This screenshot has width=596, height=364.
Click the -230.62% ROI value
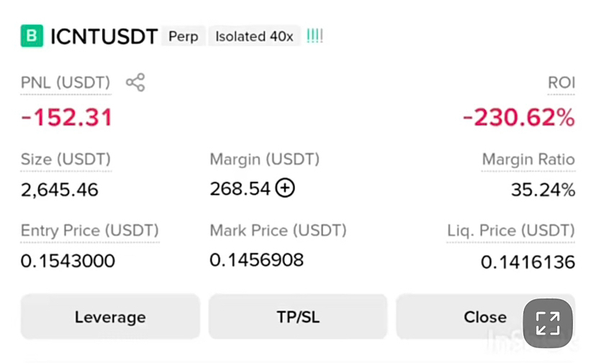point(518,117)
